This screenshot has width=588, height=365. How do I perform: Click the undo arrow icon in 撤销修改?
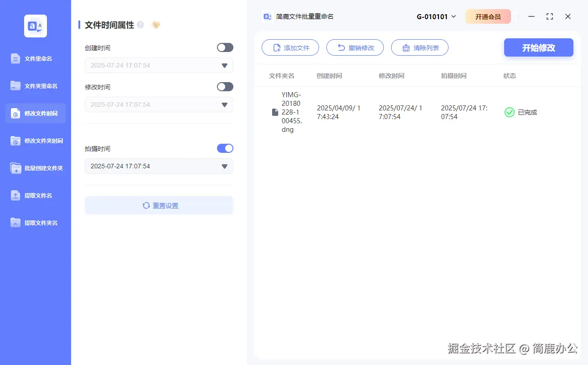341,47
